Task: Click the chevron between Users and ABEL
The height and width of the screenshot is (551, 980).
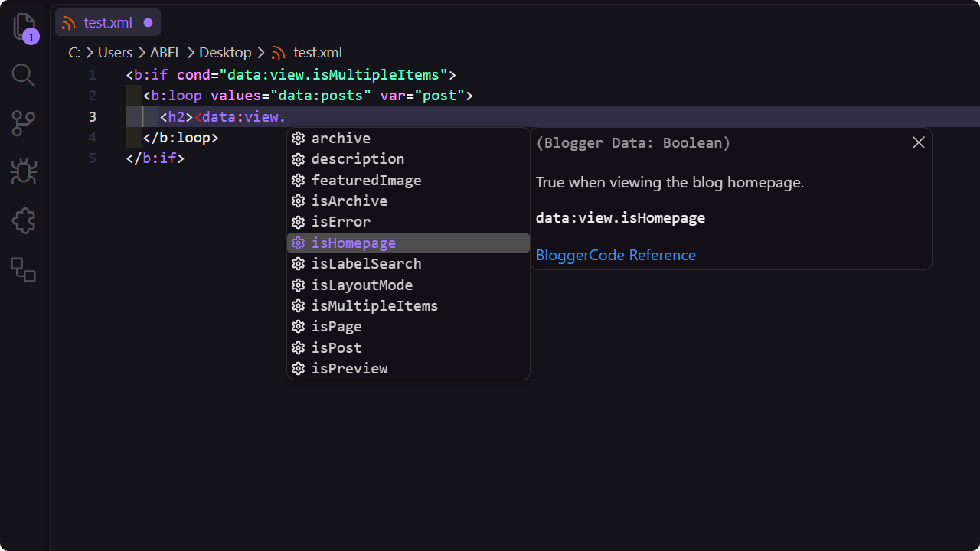Action: pyautogui.click(x=142, y=53)
